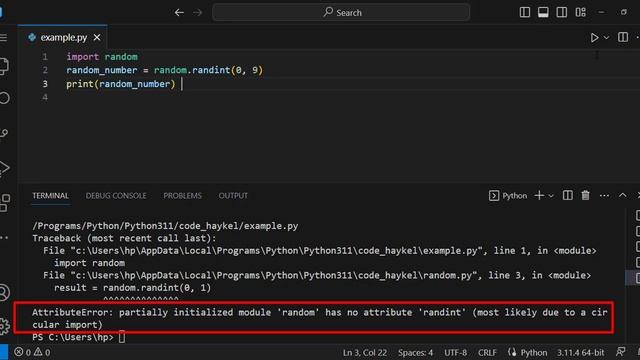Image resolution: width=640 pixels, height=360 pixels.
Task: Kill terminal with trash icon
Action: (585, 196)
